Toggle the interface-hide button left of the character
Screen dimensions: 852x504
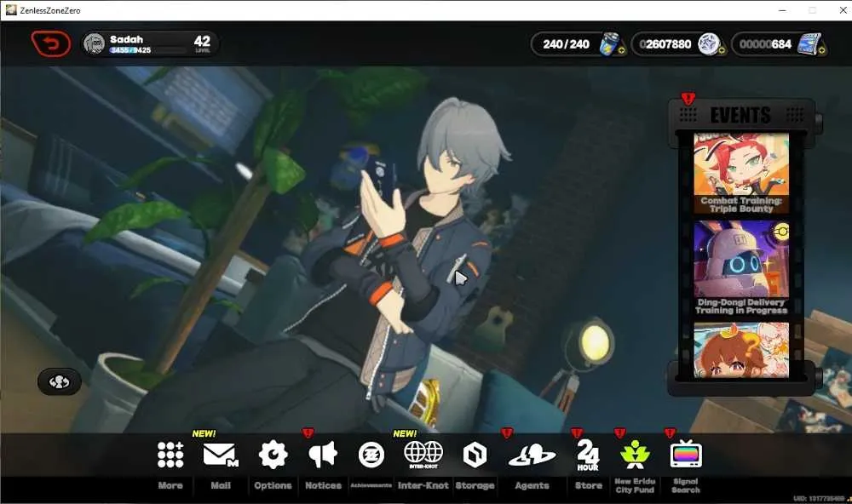coord(60,381)
